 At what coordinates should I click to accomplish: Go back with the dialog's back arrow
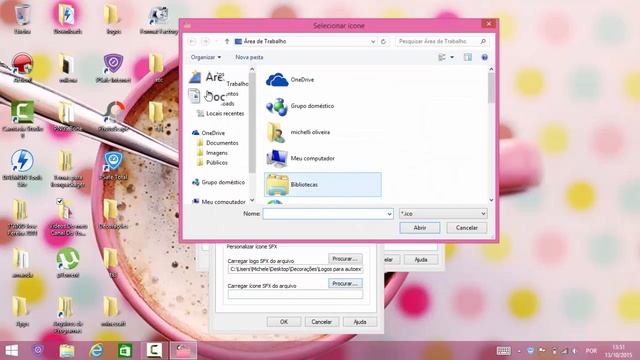click(x=192, y=41)
